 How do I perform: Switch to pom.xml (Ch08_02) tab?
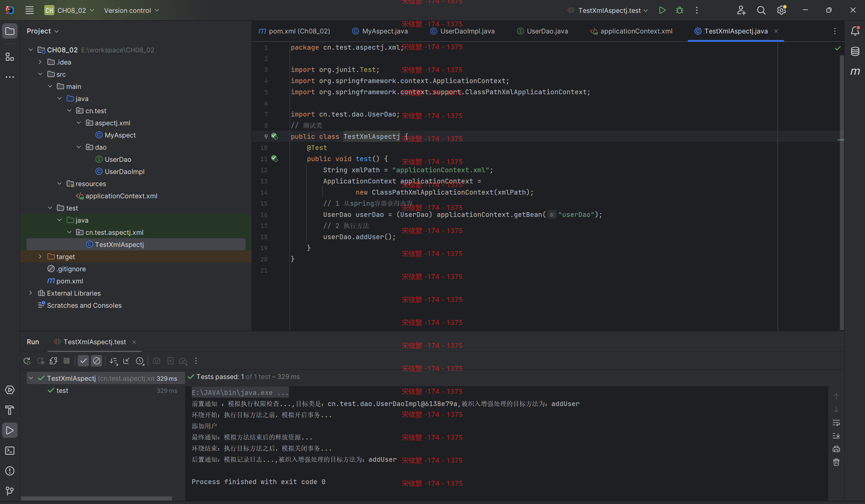[294, 31]
